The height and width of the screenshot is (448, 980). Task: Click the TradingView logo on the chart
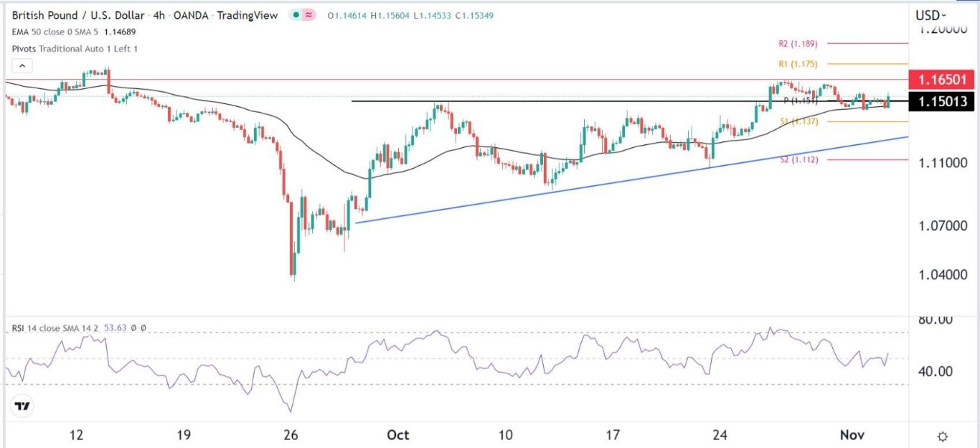click(x=23, y=406)
